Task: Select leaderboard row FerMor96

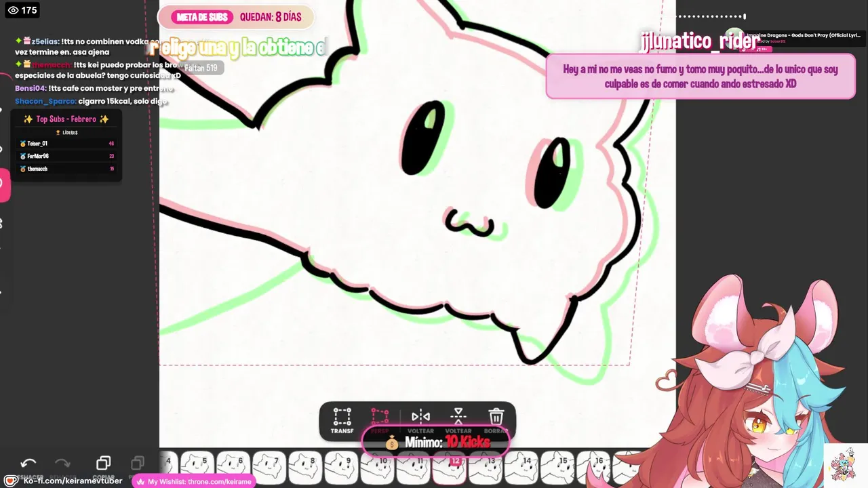Action: coord(66,157)
